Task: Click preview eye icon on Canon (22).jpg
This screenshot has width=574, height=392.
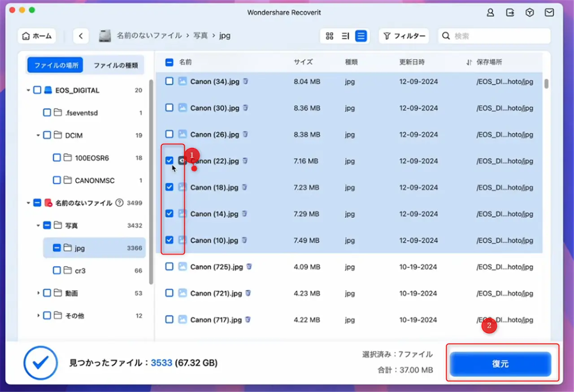Action: [183, 160]
